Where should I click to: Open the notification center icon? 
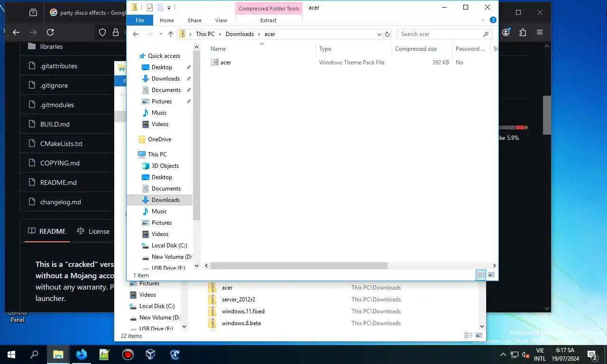(x=592, y=355)
